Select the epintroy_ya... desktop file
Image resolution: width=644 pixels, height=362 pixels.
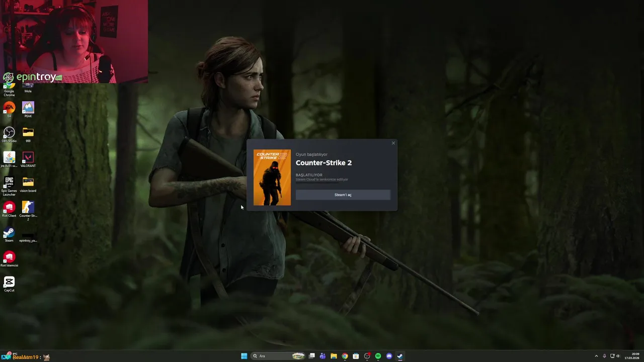pyautogui.click(x=28, y=237)
